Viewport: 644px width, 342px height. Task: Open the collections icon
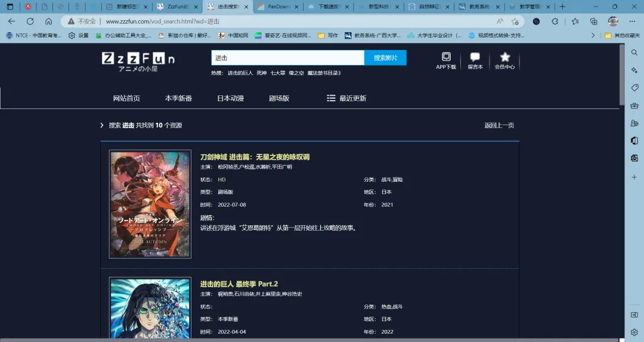[594, 21]
